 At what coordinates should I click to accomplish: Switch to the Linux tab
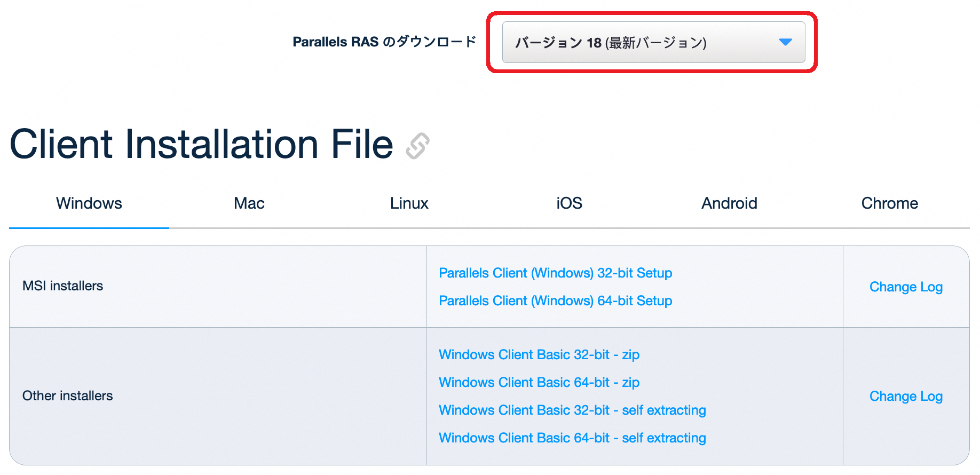pyautogui.click(x=408, y=203)
